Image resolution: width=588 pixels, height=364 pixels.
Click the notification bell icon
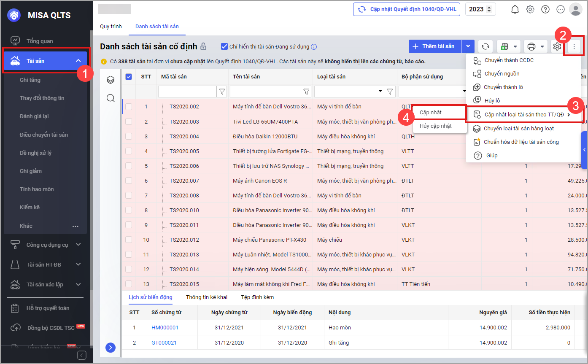point(515,9)
